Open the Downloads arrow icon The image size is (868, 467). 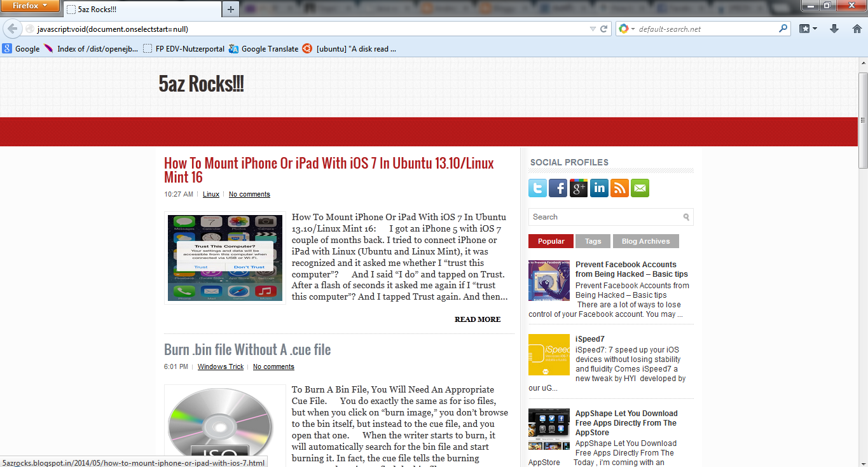pyautogui.click(x=835, y=29)
